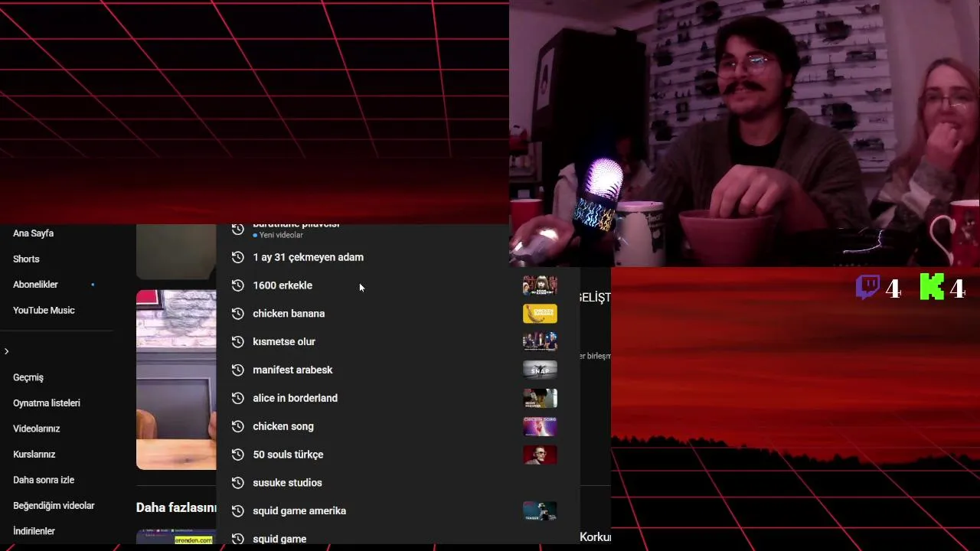Open Kurslarınız in sidebar

(x=34, y=454)
